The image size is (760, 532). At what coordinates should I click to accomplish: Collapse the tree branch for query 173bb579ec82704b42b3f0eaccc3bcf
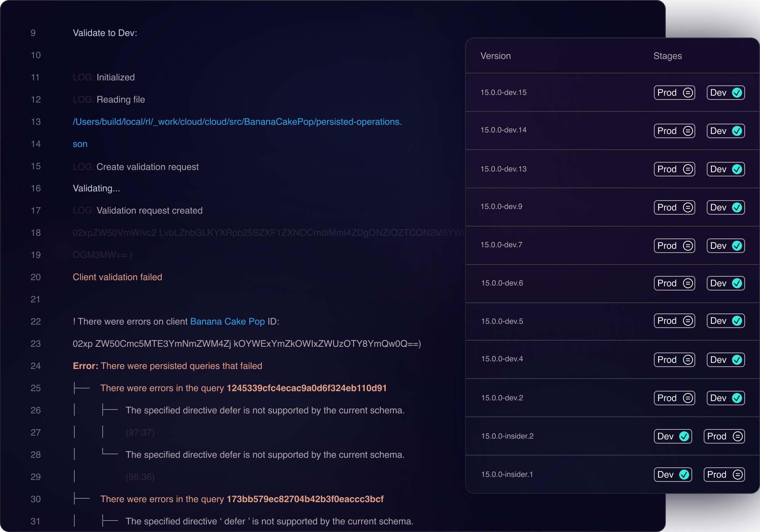point(82,499)
